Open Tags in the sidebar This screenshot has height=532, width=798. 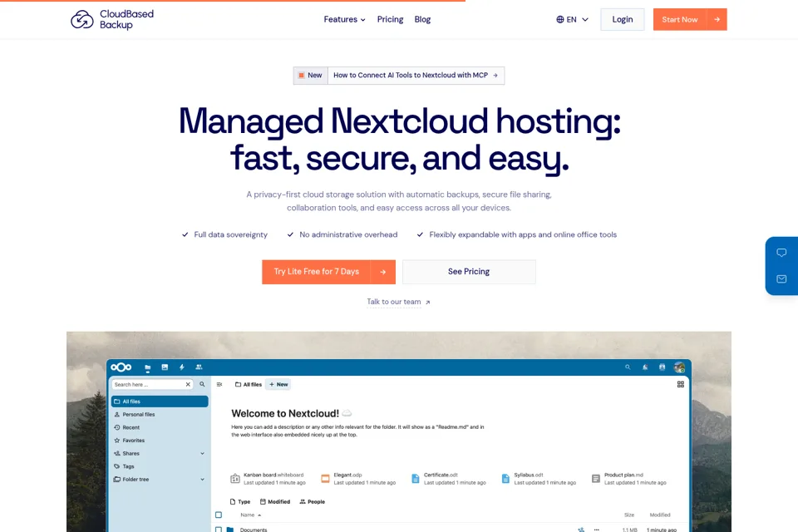[160, 466]
